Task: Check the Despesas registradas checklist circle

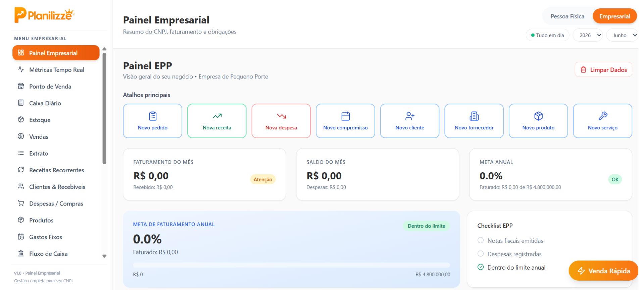Action: pos(481,254)
